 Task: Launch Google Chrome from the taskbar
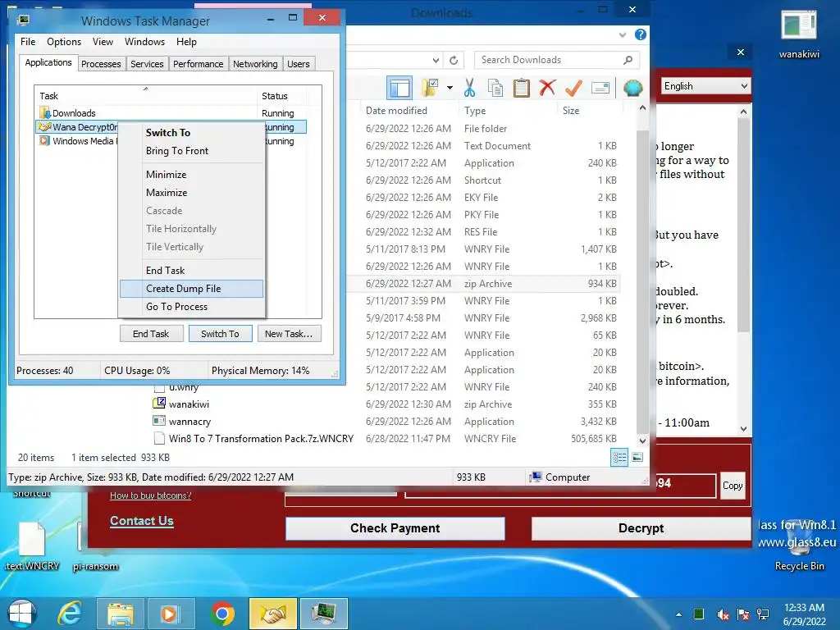tap(222, 614)
